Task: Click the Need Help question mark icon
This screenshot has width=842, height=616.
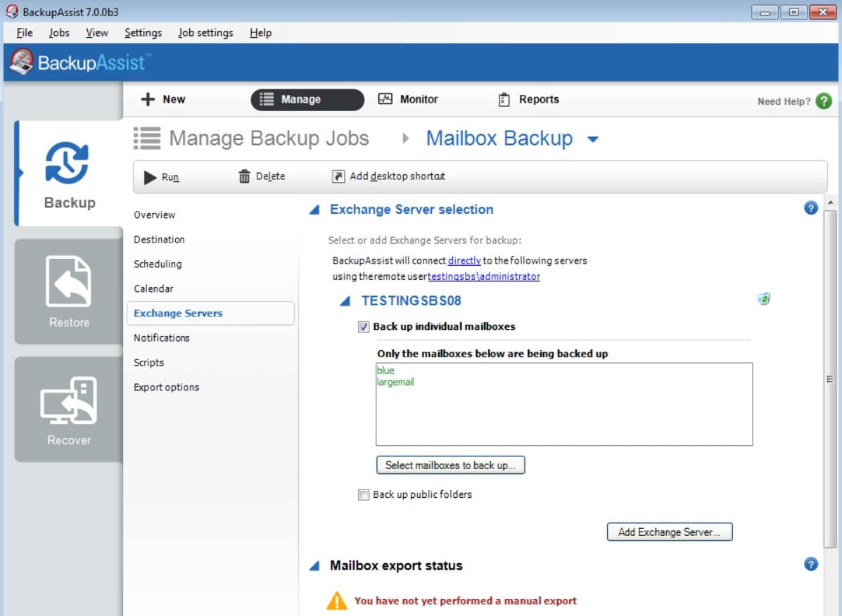Action: pos(823,101)
